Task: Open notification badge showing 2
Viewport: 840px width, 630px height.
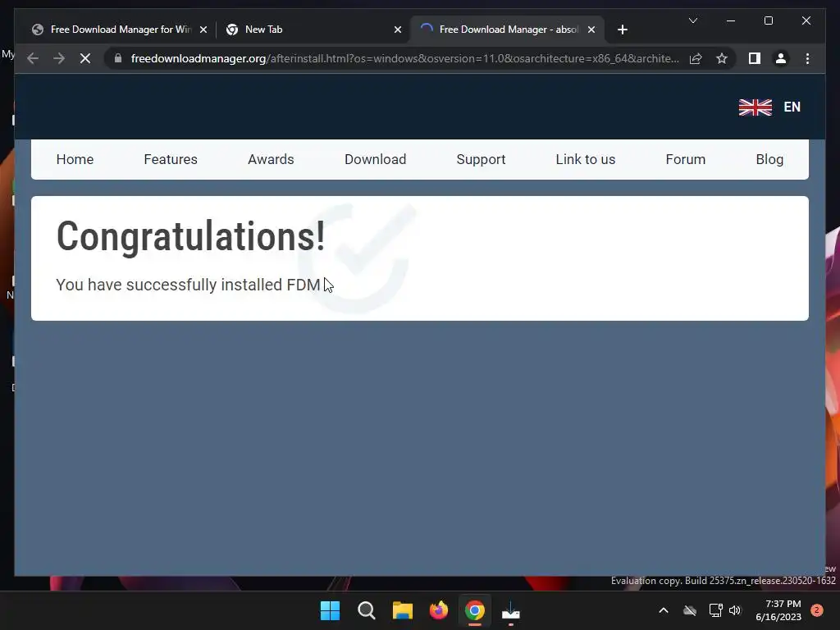Action: click(817, 610)
